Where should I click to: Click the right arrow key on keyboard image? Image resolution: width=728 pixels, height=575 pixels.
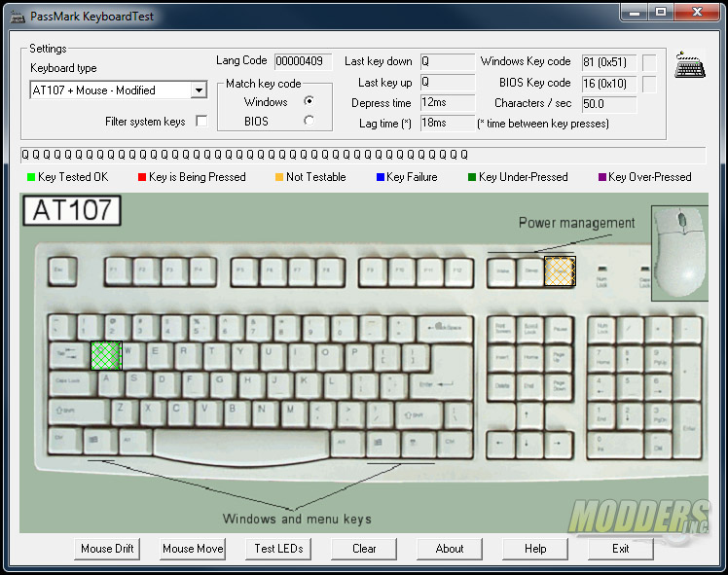[x=558, y=444]
